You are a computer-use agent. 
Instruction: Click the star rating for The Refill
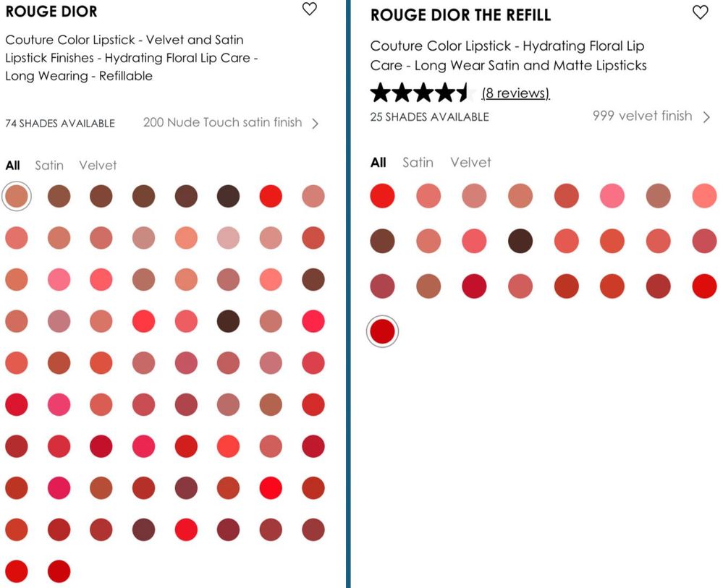click(420, 93)
